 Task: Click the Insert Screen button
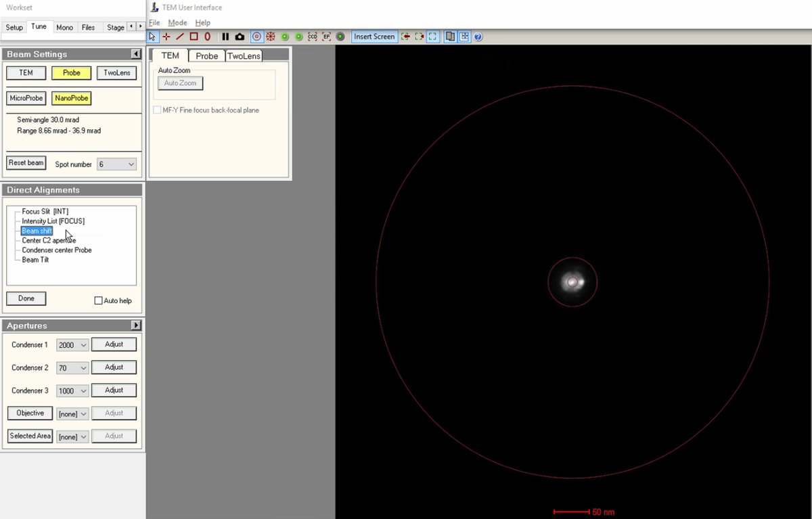[374, 37]
